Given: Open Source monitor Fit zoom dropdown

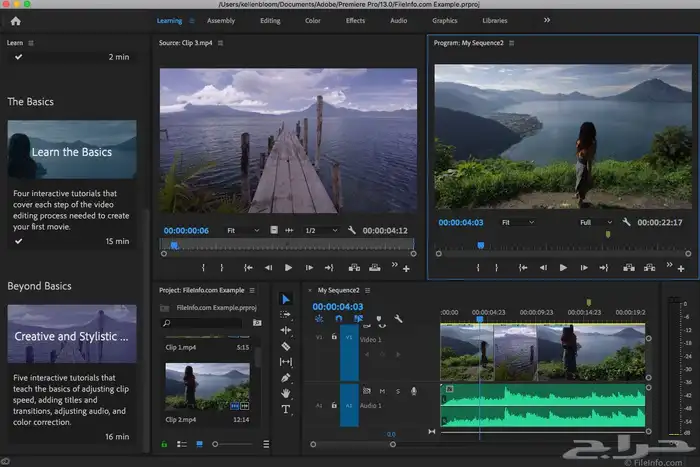Looking at the screenshot, I should tap(243, 230).
